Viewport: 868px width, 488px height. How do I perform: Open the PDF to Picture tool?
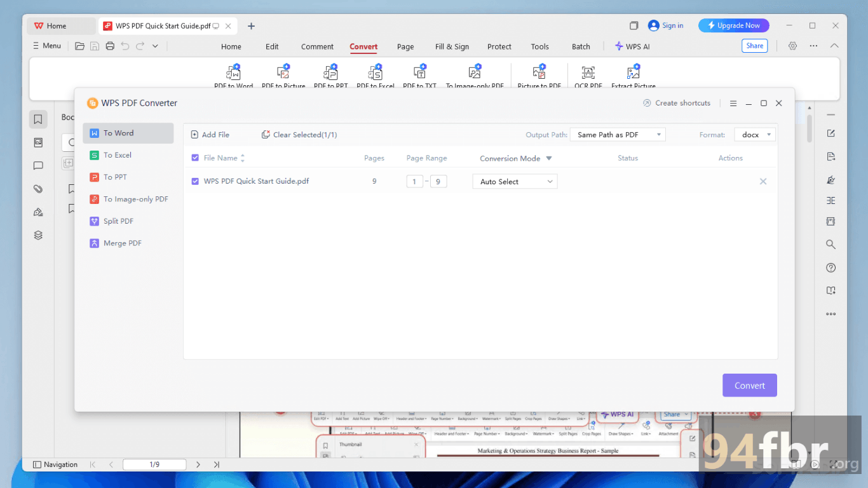pos(283,76)
